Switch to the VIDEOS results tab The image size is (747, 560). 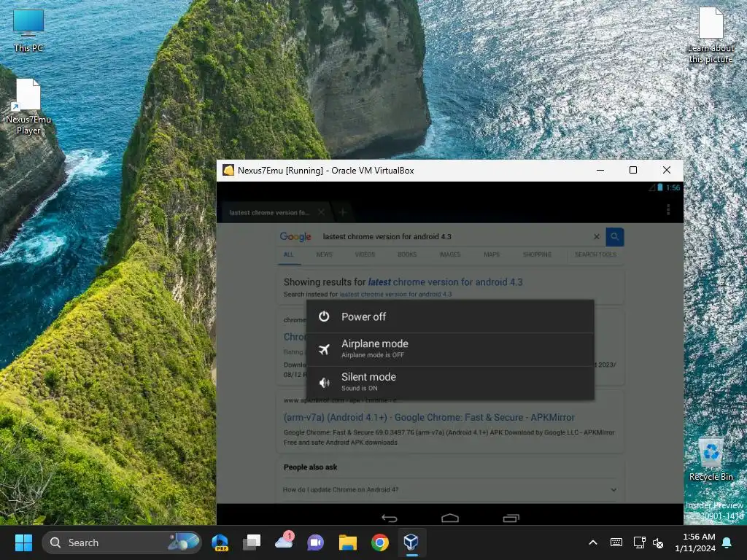click(365, 254)
